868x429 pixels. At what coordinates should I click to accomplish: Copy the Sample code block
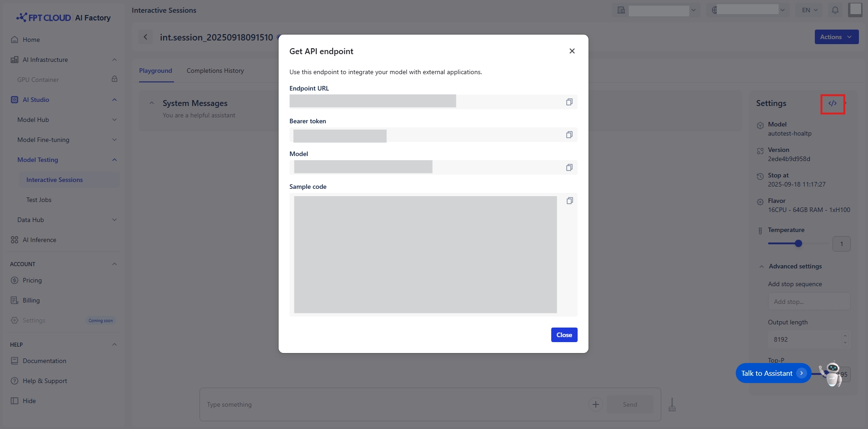[x=569, y=201]
